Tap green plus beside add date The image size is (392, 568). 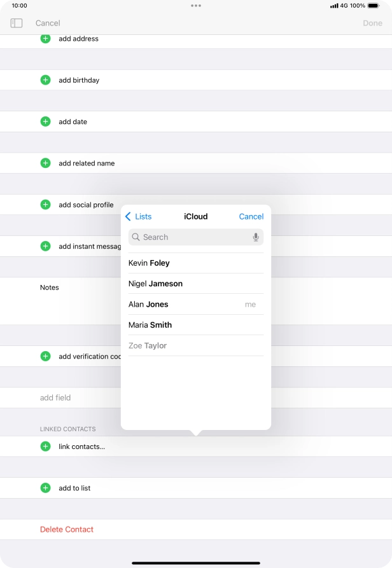[x=45, y=121]
